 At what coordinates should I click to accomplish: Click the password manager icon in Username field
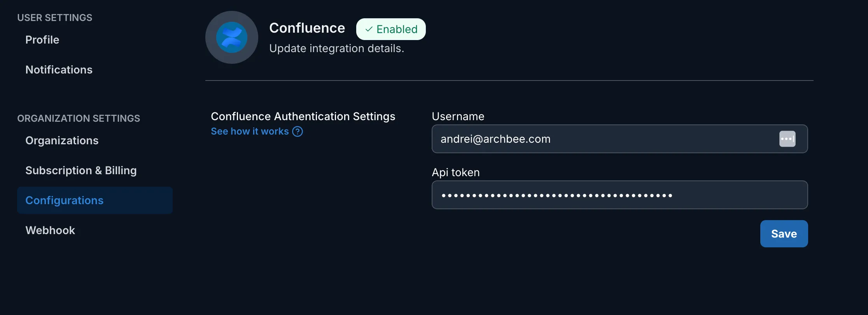point(787,139)
